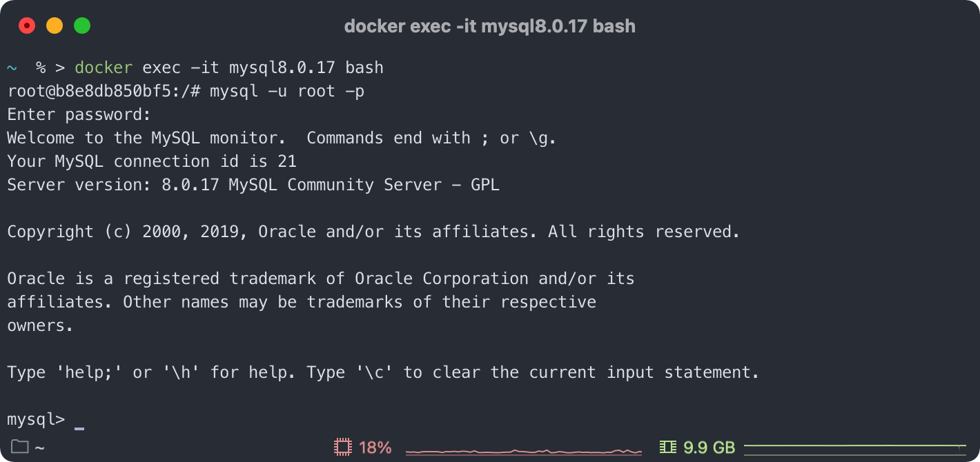Click the memory RAM icon
980x462 pixels.
tap(668, 447)
